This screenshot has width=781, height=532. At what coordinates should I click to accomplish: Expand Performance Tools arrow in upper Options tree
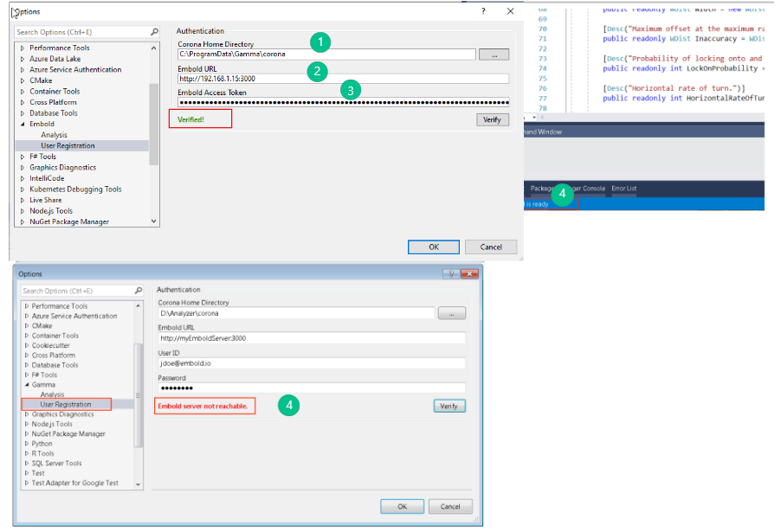tap(23, 48)
